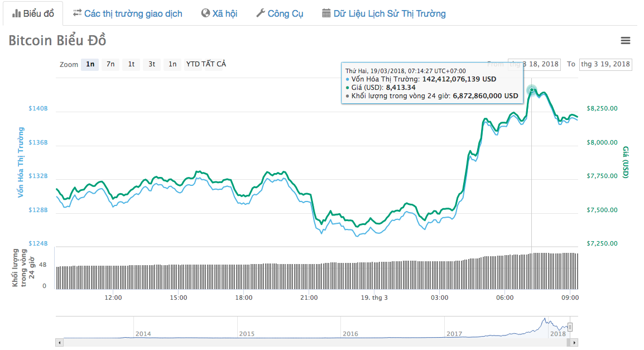Go to the Xã hội tab
This screenshot has width=644, height=350.
(219, 13)
